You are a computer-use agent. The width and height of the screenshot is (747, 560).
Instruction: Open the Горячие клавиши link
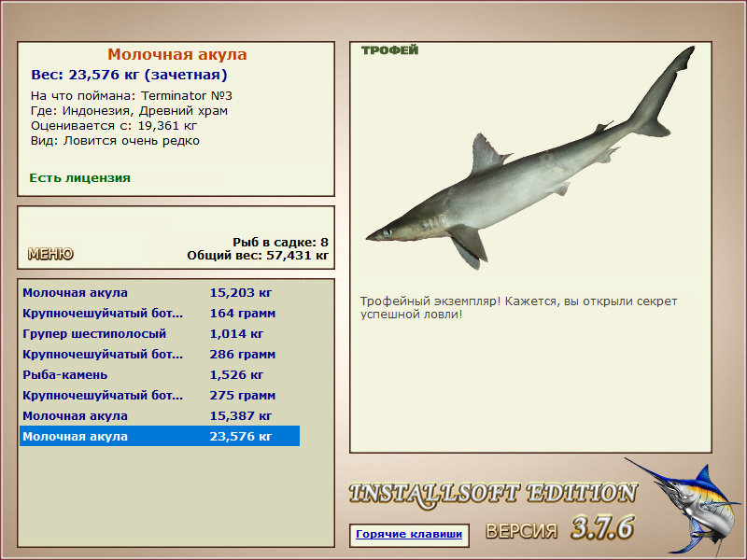(x=409, y=534)
